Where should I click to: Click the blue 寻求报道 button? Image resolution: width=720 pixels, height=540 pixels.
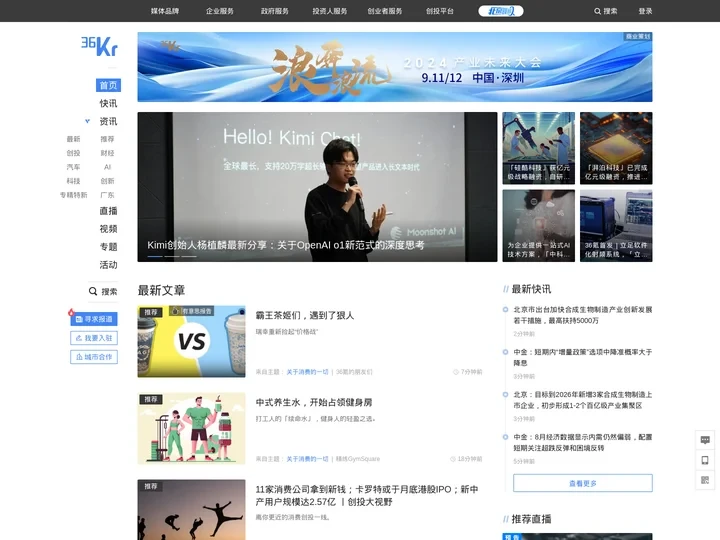pyautogui.click(x=94, y=319)
